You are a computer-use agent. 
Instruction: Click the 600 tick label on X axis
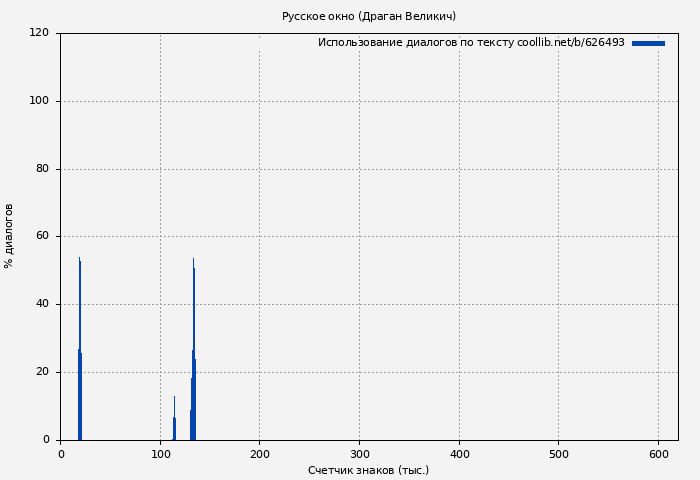tap(658, 454)
